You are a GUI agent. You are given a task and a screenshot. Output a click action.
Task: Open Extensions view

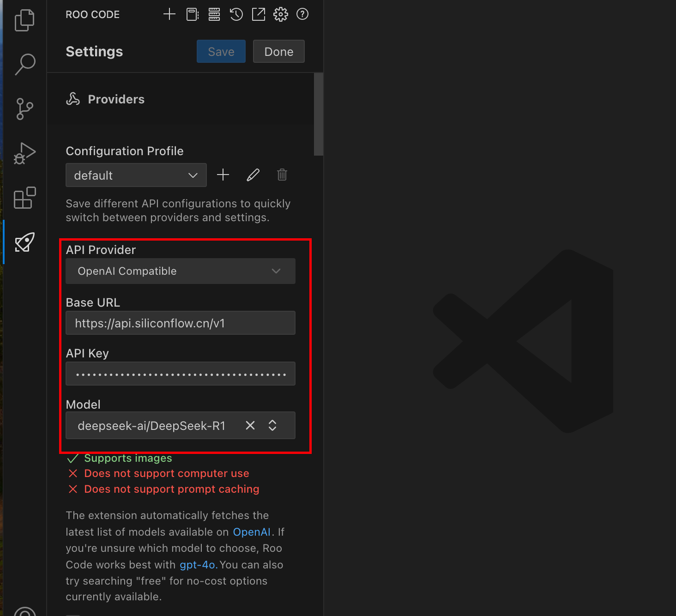(x=25, y=198)
